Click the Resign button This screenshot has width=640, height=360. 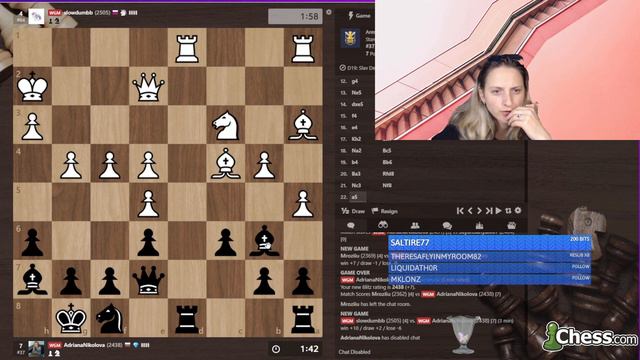pyautogui.click(x=384, y=211)
